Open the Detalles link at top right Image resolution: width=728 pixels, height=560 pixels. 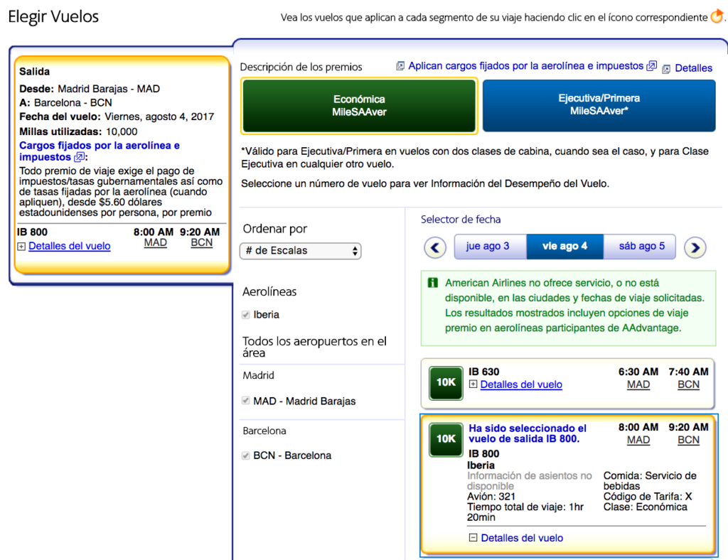click(x=693, y=68)
